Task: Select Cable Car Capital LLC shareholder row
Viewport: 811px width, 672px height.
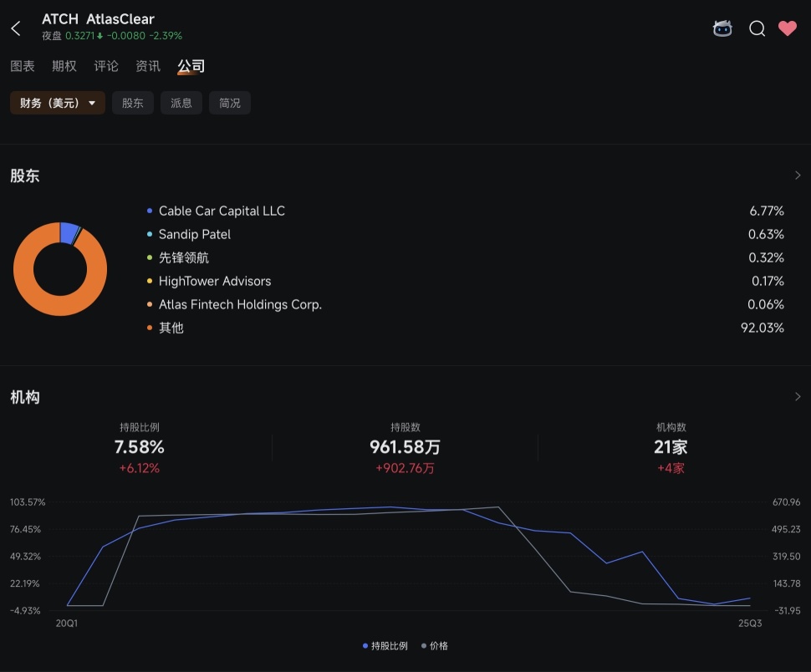Action: 222,211
